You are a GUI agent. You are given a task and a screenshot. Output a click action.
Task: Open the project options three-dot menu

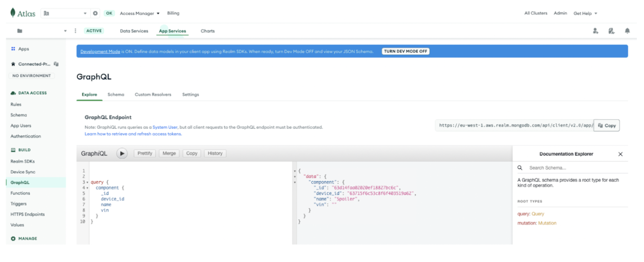coord(75,31)
